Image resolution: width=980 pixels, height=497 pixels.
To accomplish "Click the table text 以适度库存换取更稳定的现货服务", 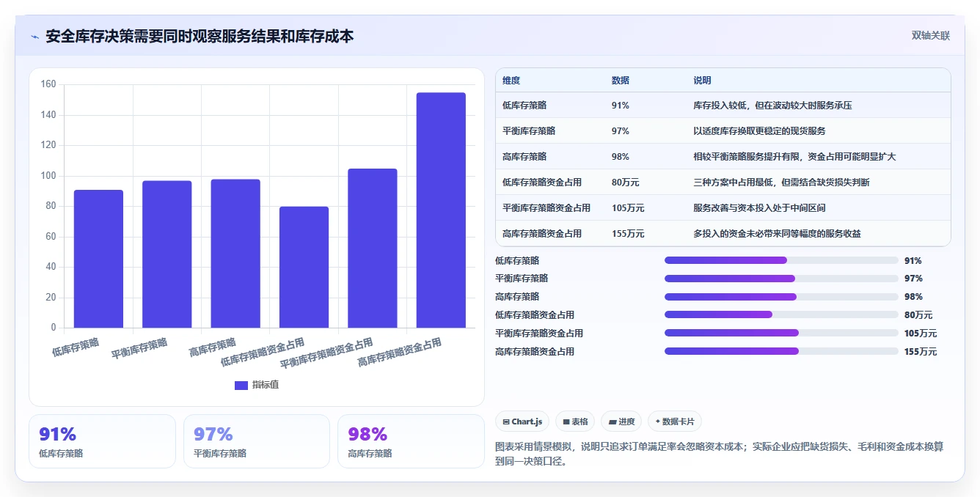I will (x=759, y=131).
